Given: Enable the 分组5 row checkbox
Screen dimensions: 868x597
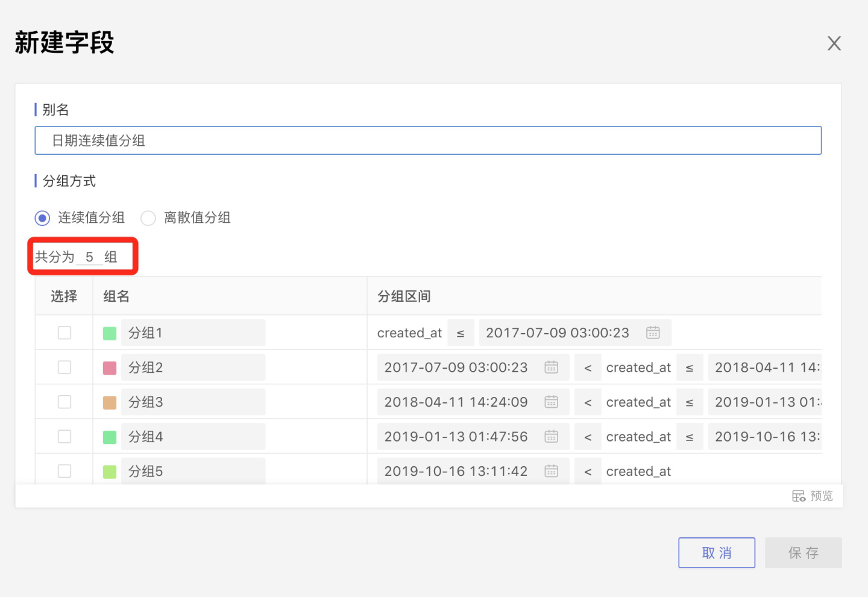Looking at the screenshot, I should coord(64,471).
